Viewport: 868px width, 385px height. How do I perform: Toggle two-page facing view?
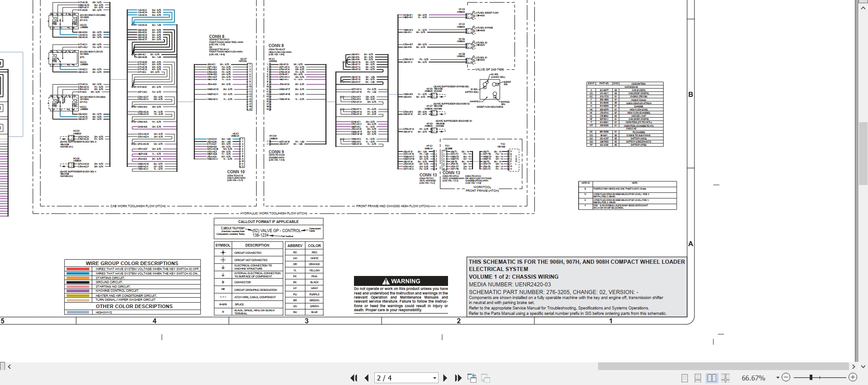coord(712,378)
